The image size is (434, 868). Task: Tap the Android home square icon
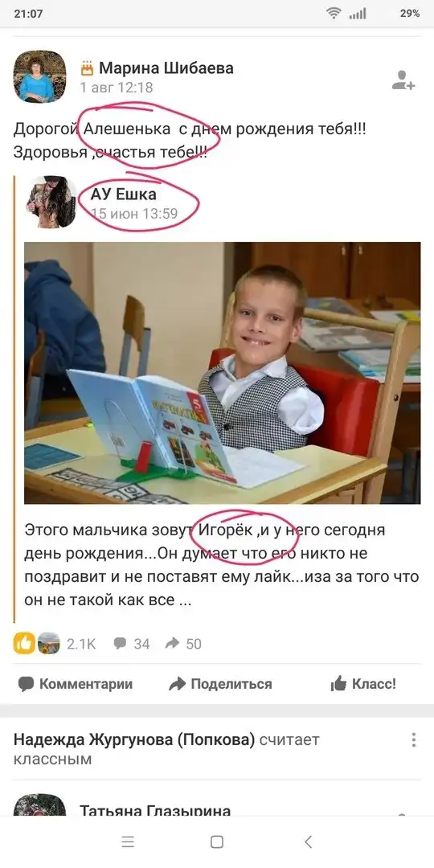[217, 842]
